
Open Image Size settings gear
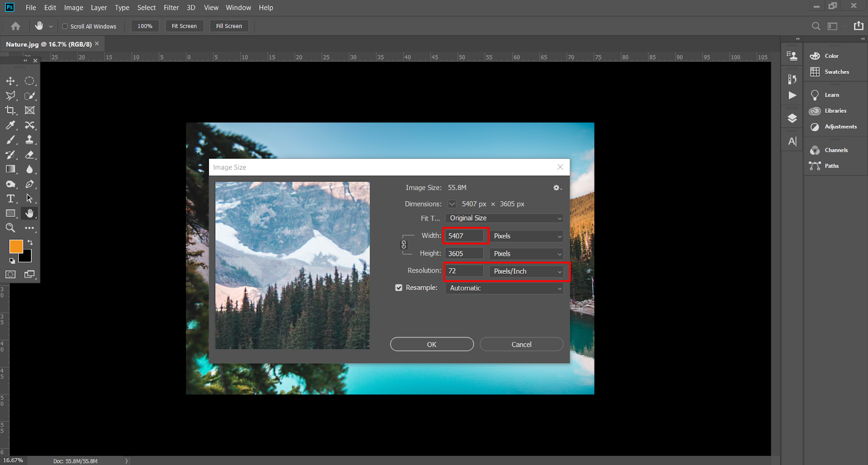(x=557, y=188)
